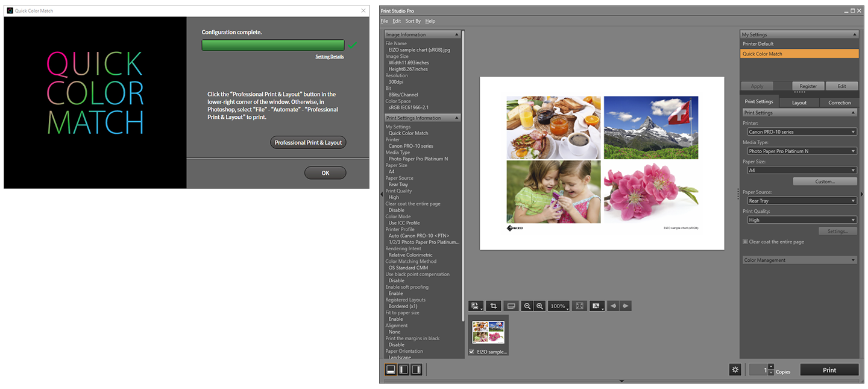The height and width of the screenshot is (389, 868).
Task: Click the left info panel scrollbar
Action: (464, 175)
